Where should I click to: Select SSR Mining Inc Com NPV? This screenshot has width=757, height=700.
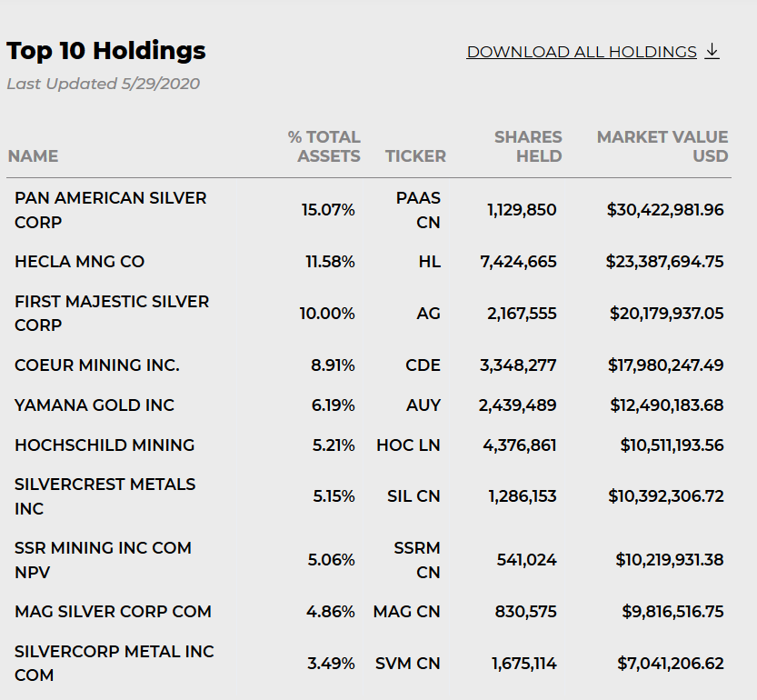[103, 560]
